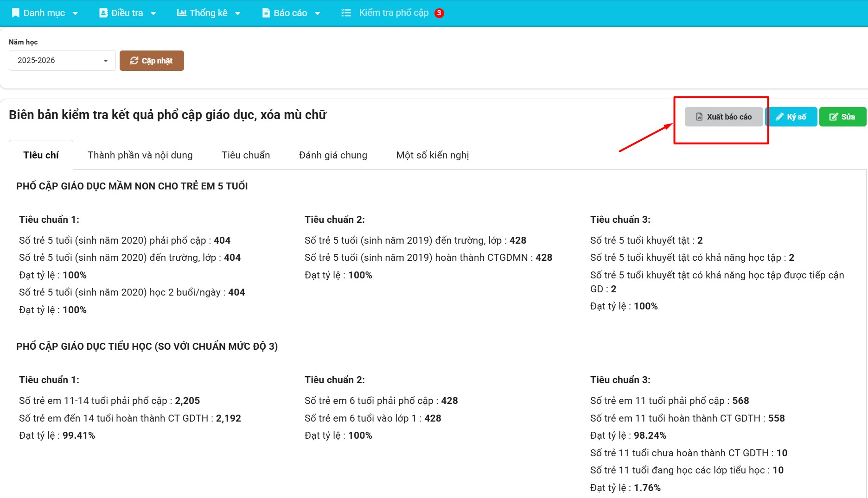Switch to the Thành phần và nội dung tab

(x=140, y=155)
